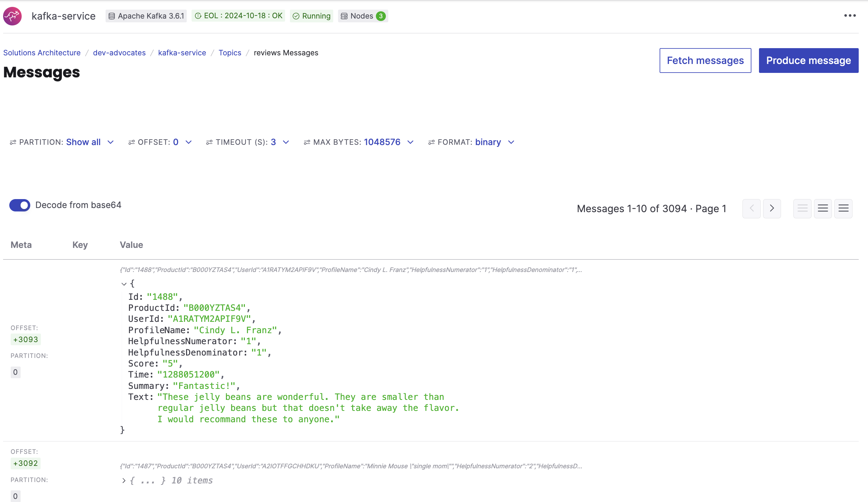The image size is (868, 502).
Task: Click the filter sliders icon beside PARTITION
Action: [13, 142]
